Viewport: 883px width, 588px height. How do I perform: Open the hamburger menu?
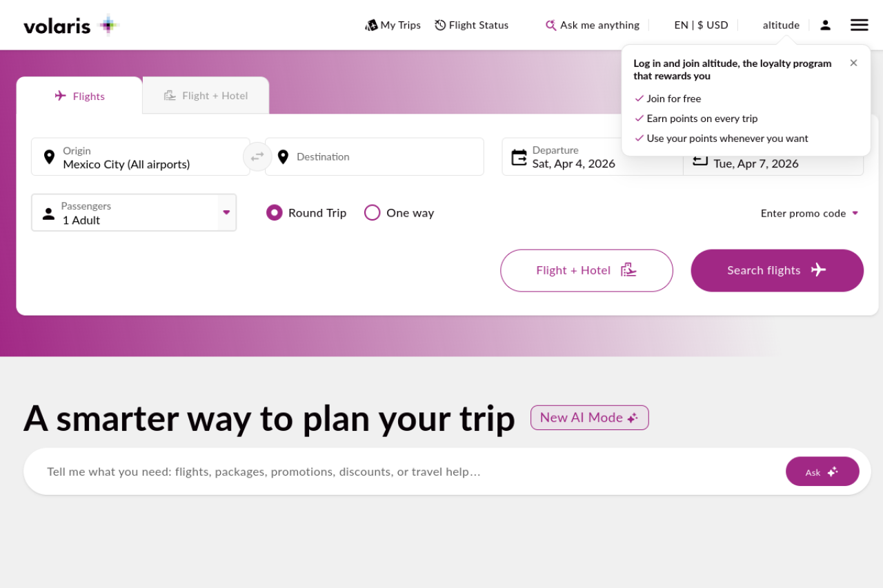point(859,26)
